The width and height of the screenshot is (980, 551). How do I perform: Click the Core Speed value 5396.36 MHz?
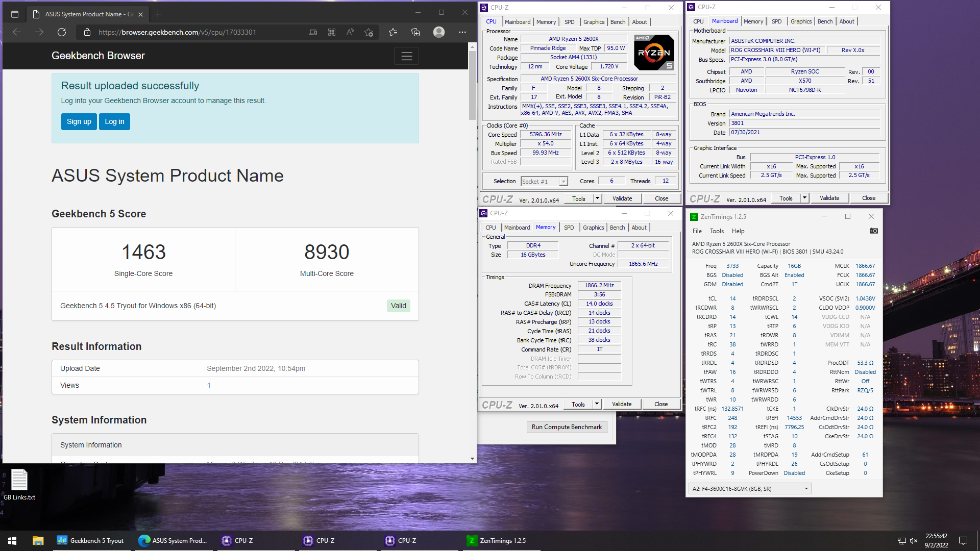(546, 135)
